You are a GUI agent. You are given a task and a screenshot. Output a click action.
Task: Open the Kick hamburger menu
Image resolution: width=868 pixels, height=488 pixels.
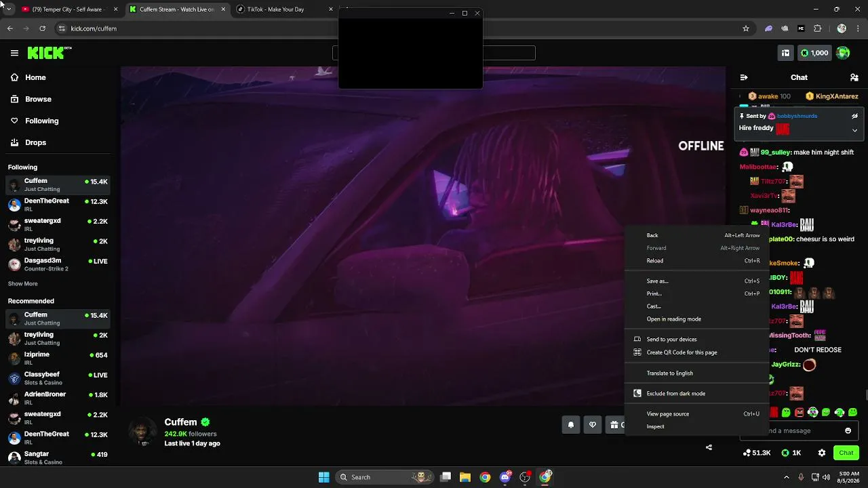click(14, 53)
